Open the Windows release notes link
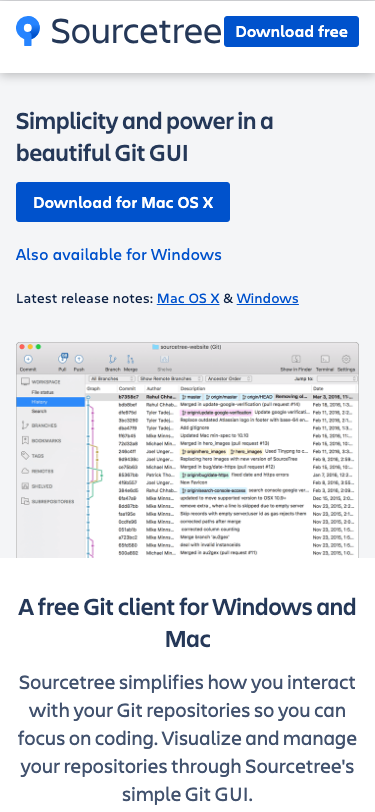This screenshot has width=375, height=812. pyautogui.click(x=267, y=299)
